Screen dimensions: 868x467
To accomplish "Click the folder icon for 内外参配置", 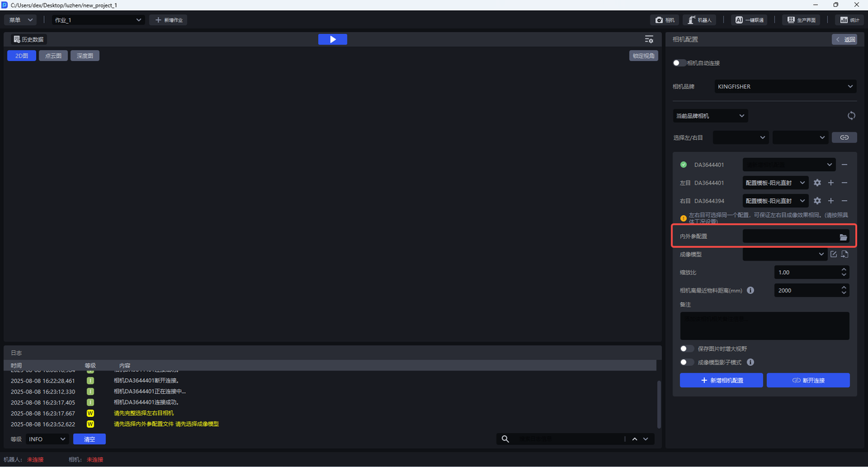I will (843, 237).
